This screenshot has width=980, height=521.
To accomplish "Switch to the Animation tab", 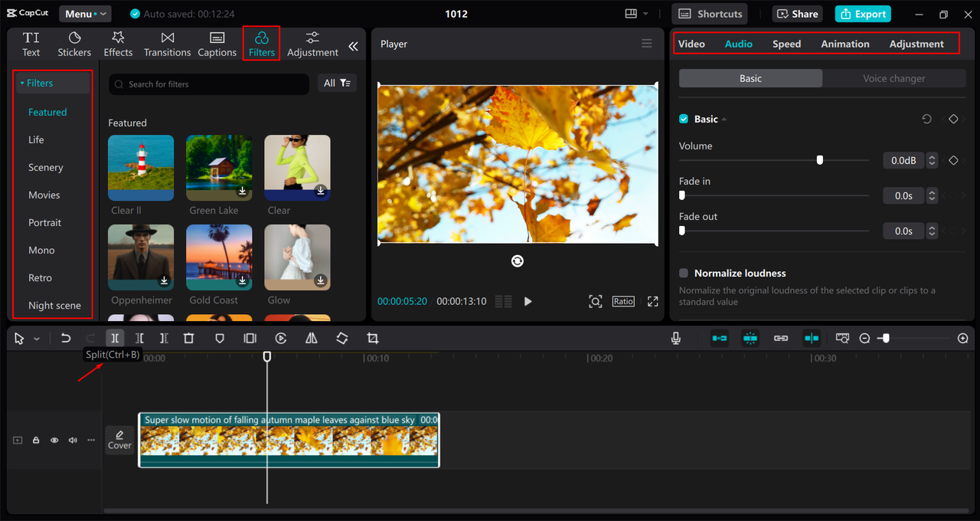I will [845, 44].
